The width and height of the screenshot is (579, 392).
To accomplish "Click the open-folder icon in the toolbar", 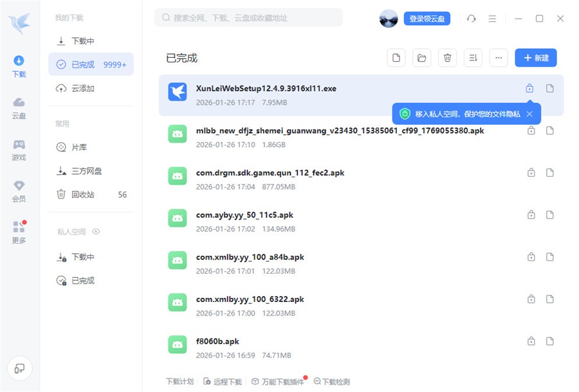I will click(421, 57).
